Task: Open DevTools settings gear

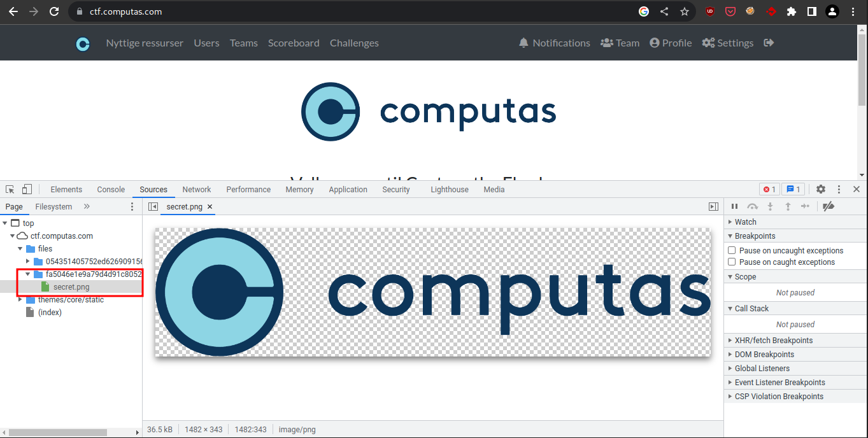Action: (821, 189)
